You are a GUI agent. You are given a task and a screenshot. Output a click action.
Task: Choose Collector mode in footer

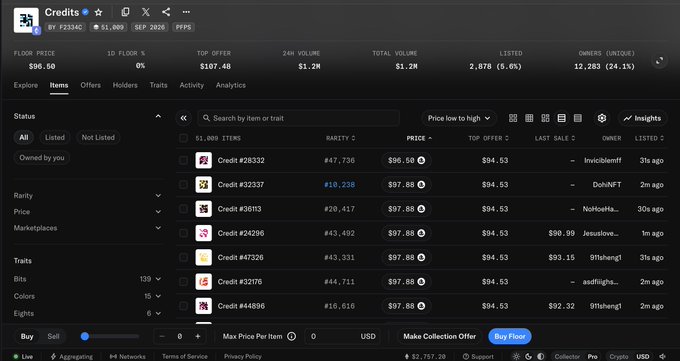(567, 356)
